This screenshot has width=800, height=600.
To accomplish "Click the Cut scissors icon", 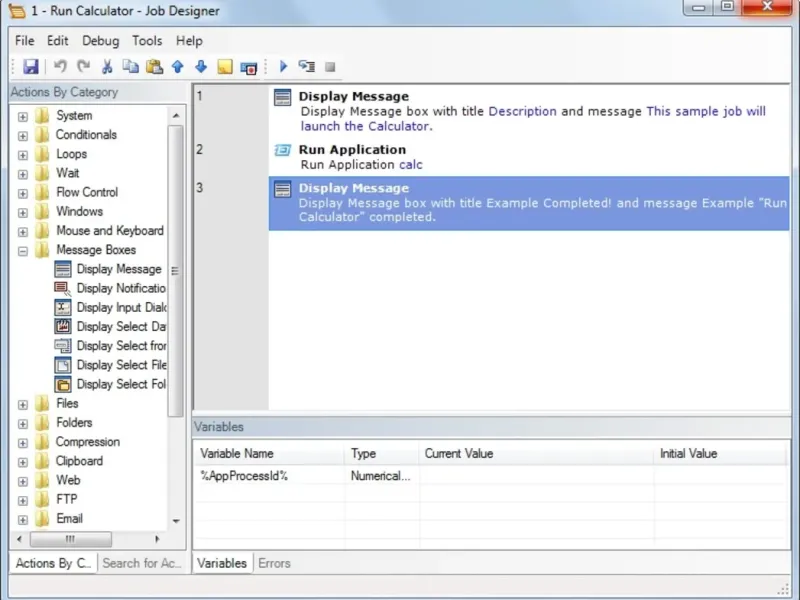I will [x=107, y=67].
